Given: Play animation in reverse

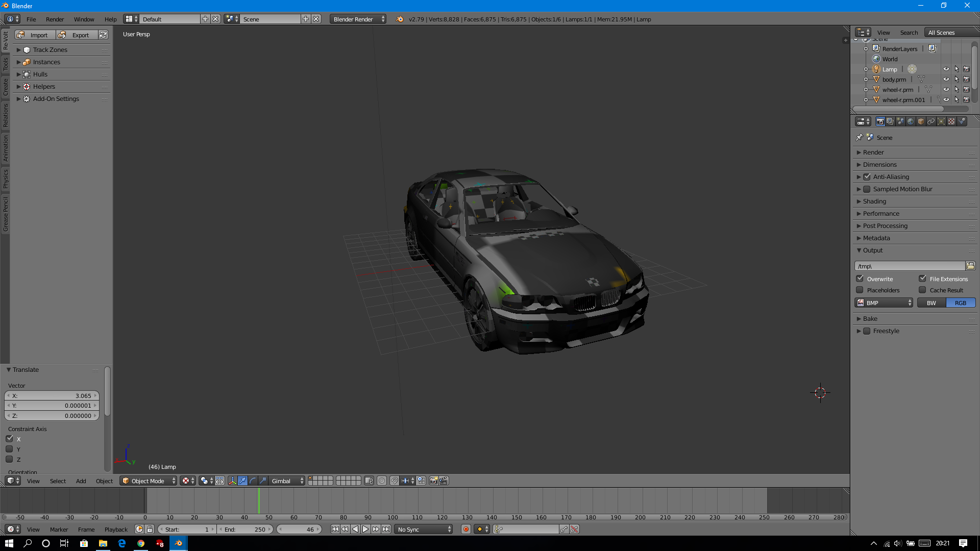Looking at the screenshot, I should 355,529.
